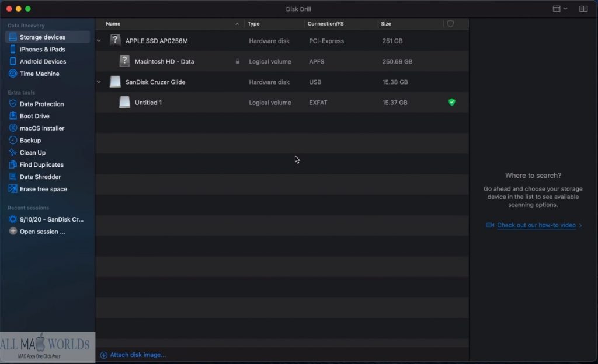Click the gear icon of 9/10/20 session

(x=13, y=219)
